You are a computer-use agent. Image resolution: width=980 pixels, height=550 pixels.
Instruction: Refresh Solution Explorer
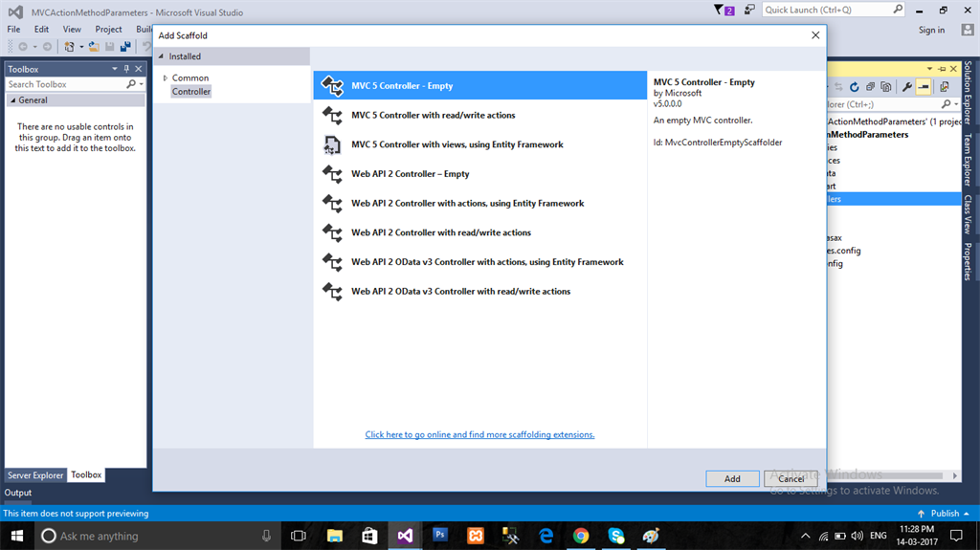click(x=855, y=87)
